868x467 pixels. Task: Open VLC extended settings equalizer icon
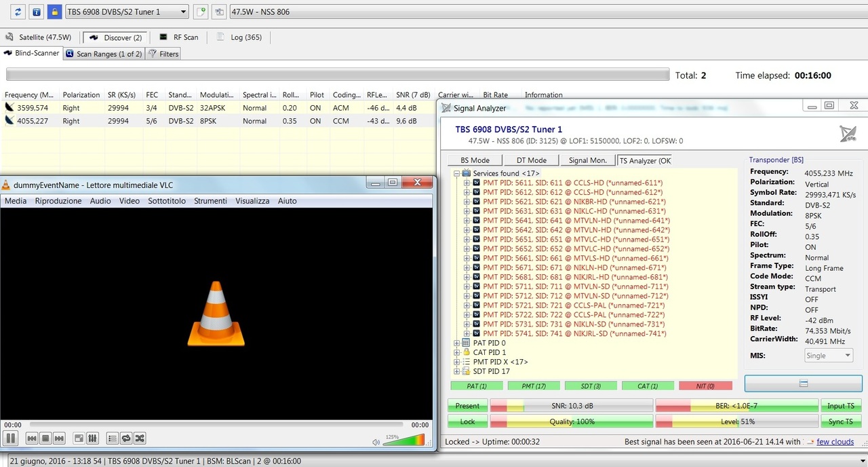93,438
